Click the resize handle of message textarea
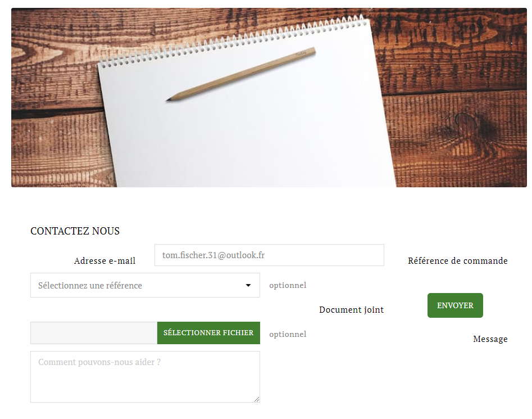Screen dimensions: 532x419 click(x=257, y=399)
